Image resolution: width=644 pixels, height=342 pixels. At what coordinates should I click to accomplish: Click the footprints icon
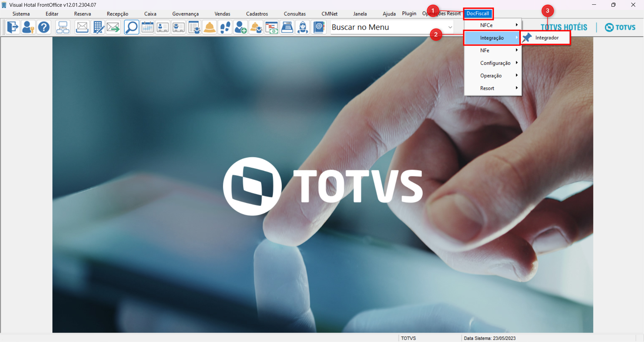click(225, 27)
